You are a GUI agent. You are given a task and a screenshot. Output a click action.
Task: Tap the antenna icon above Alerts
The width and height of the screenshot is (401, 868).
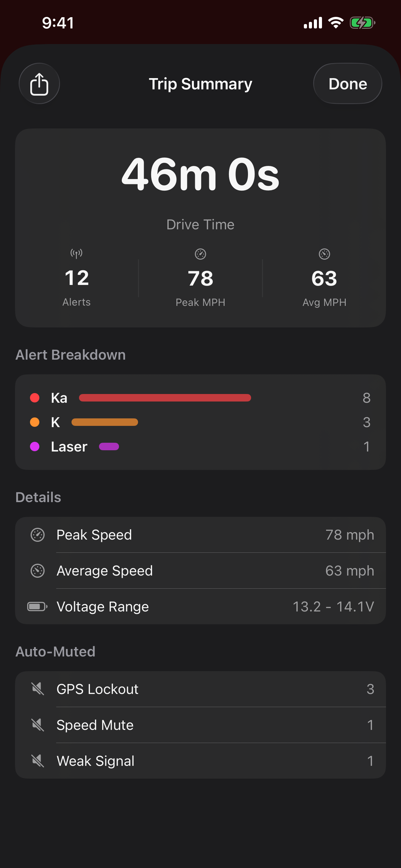tap(77, 253)
